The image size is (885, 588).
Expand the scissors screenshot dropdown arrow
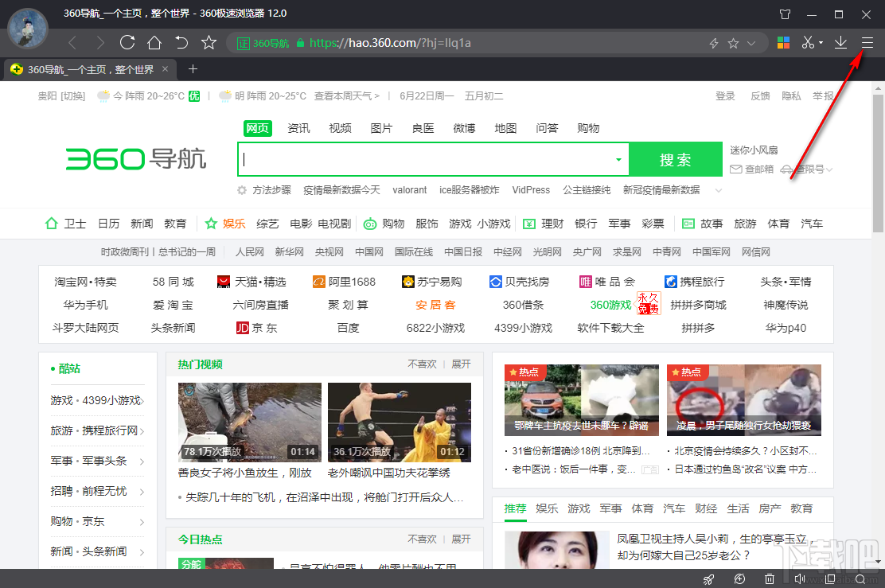point(820,43)
